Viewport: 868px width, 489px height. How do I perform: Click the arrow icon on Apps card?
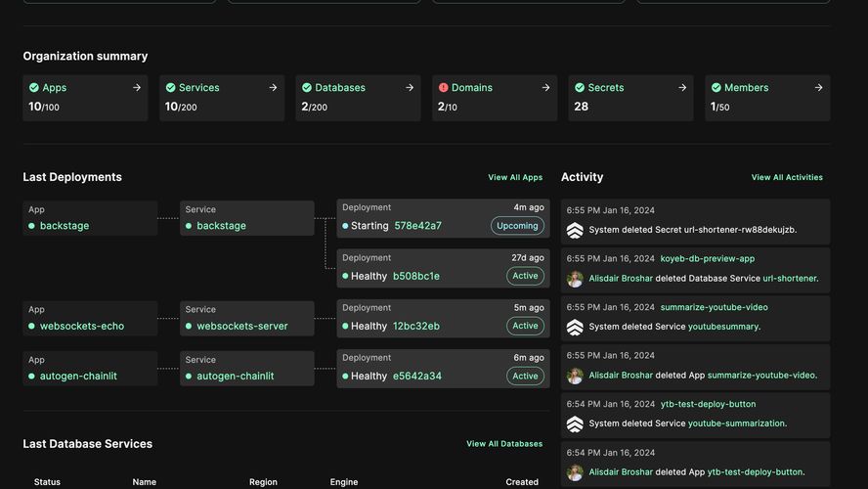(136, 88)
